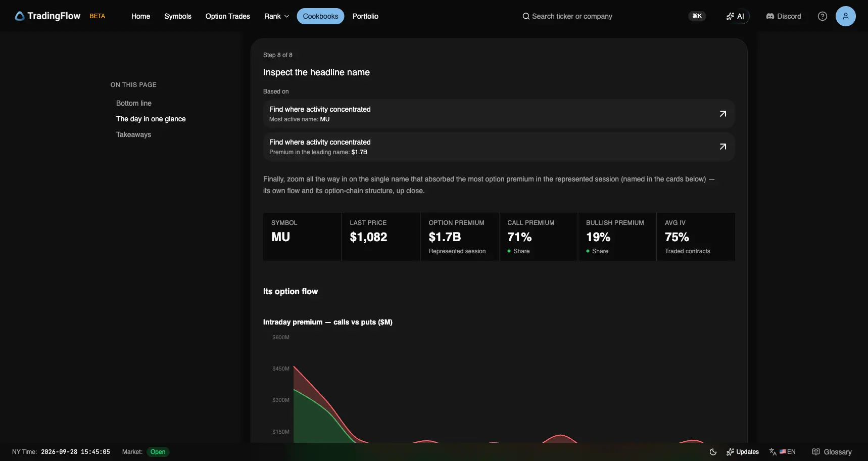Open the Home page
Image resolution: width=868 pixels, height=461 pixels.
point(140,16)
